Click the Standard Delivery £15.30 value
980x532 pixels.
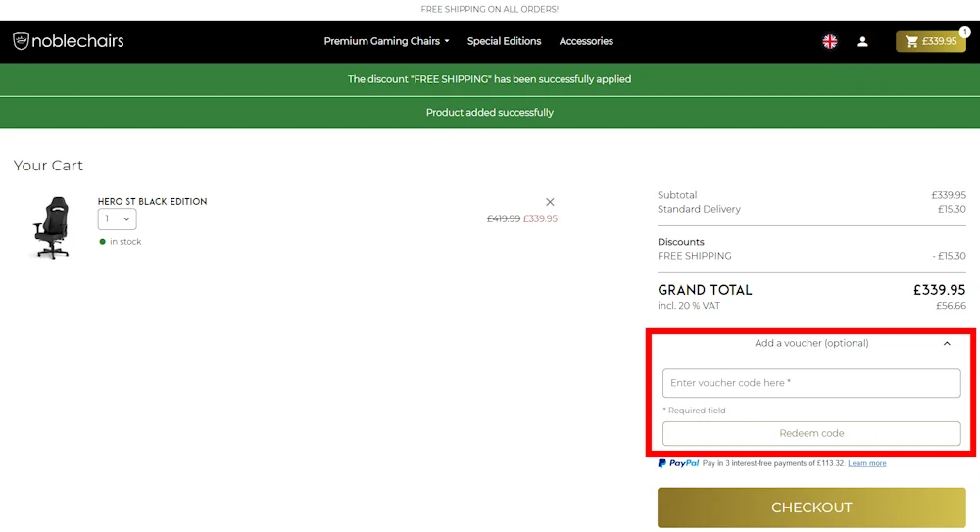[x=952, y=209]
